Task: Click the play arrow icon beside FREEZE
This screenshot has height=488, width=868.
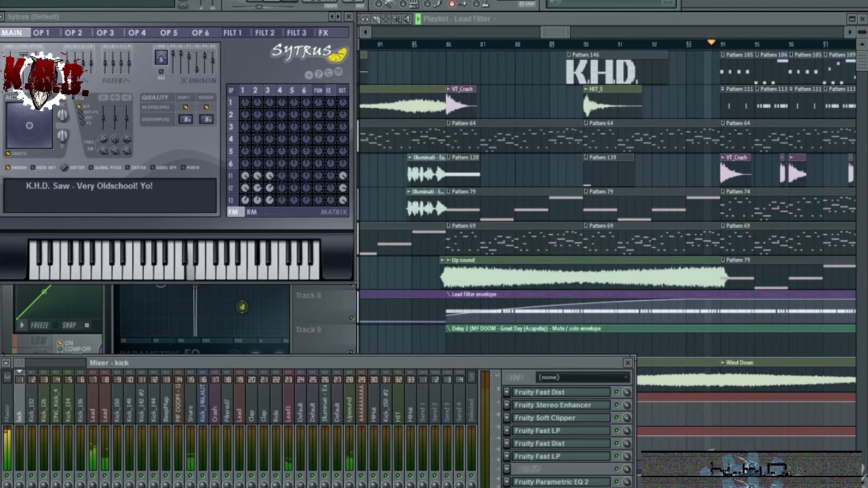Action: (22, 325)
